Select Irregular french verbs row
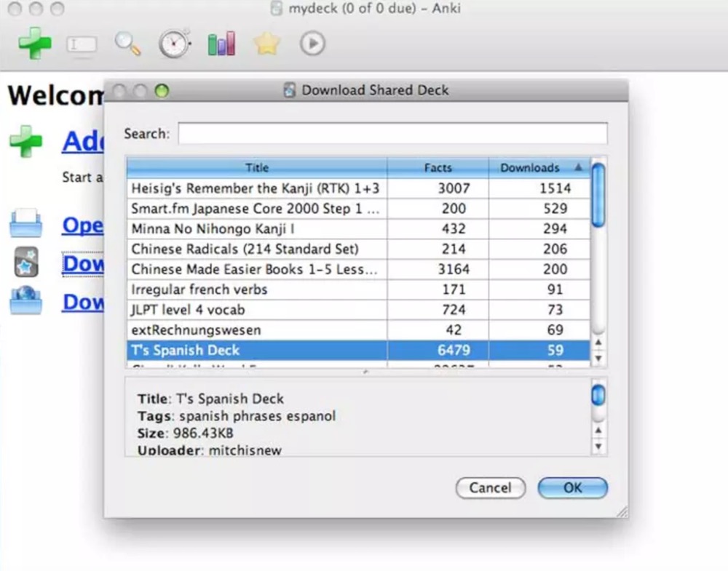This screenshot has width=728, height=571. [358, 290]
